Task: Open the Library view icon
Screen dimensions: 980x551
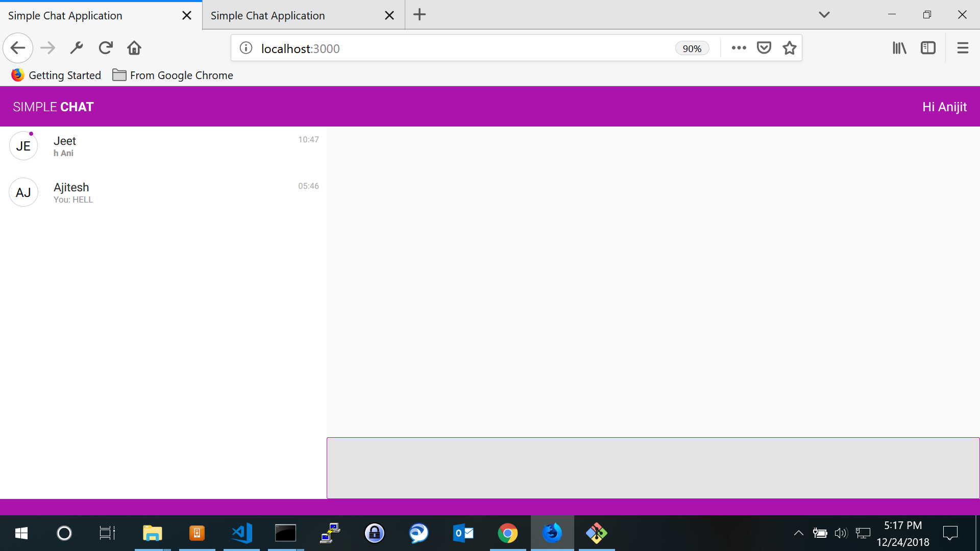Action: [x=899, y=48]
